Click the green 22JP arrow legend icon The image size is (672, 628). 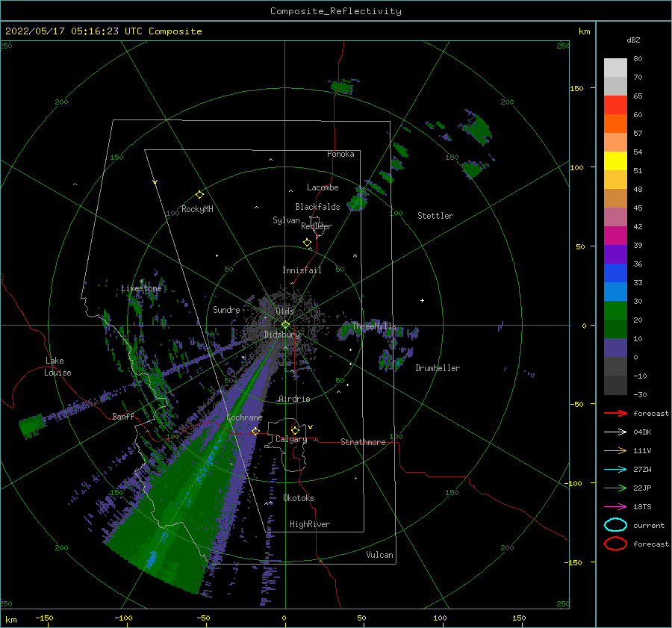click(615, 488)
